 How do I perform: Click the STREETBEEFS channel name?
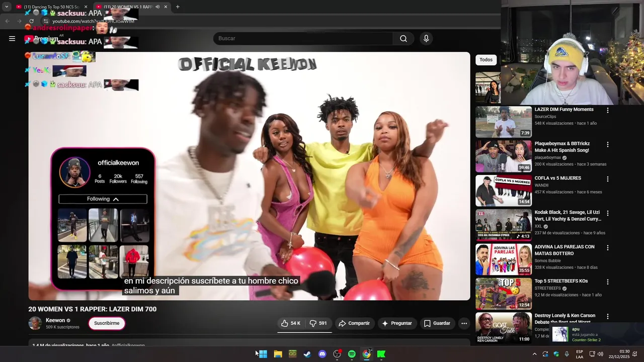point(547,289)
